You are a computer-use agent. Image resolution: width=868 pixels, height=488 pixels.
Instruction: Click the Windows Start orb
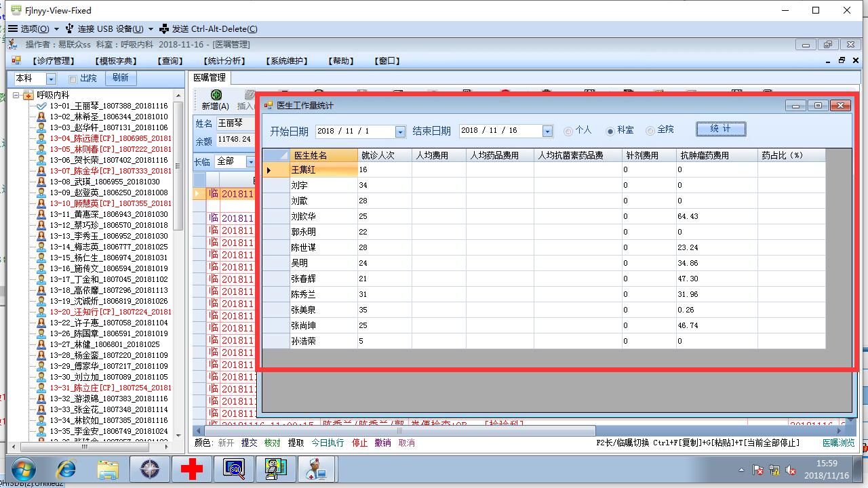pyautogui.click(x=23, y=469)
